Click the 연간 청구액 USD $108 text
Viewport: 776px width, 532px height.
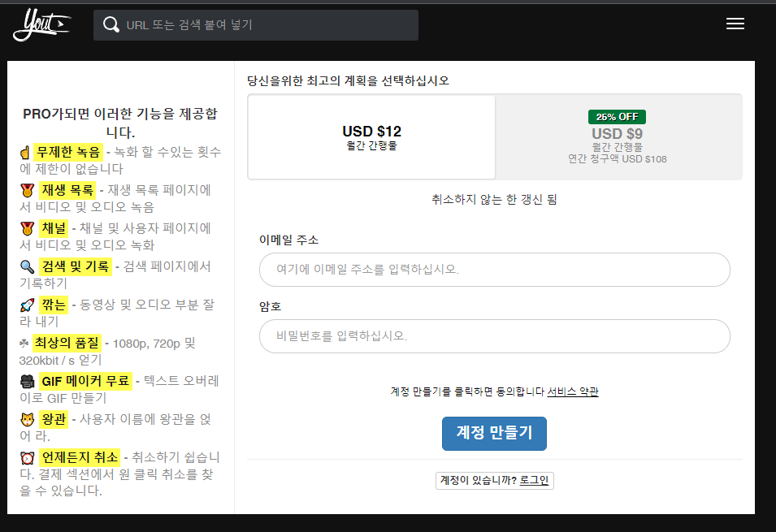617,159
